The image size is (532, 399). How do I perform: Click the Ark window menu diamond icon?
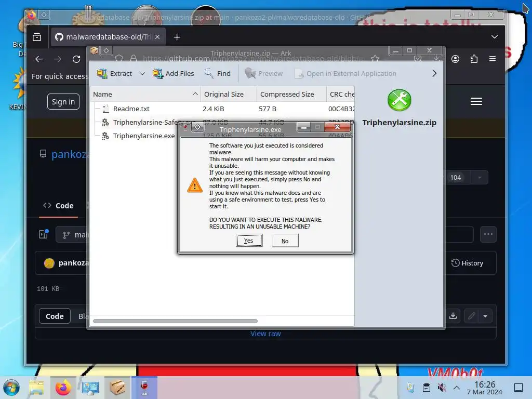click(x=106, y=50)
